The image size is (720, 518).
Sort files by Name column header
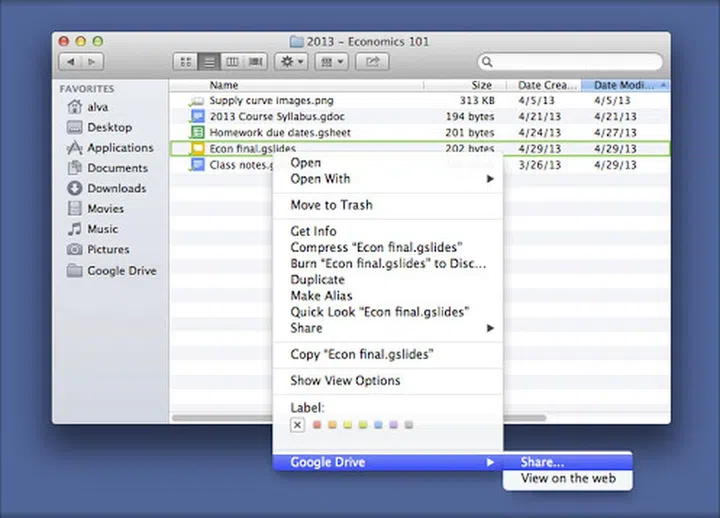click(224, 85)
